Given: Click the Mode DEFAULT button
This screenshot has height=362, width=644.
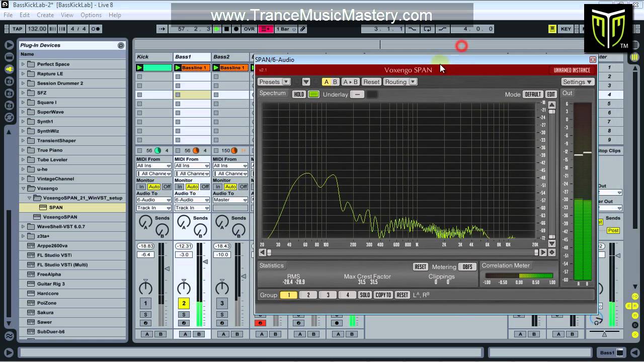Looking at the screenshot, I should pos(533,95).
